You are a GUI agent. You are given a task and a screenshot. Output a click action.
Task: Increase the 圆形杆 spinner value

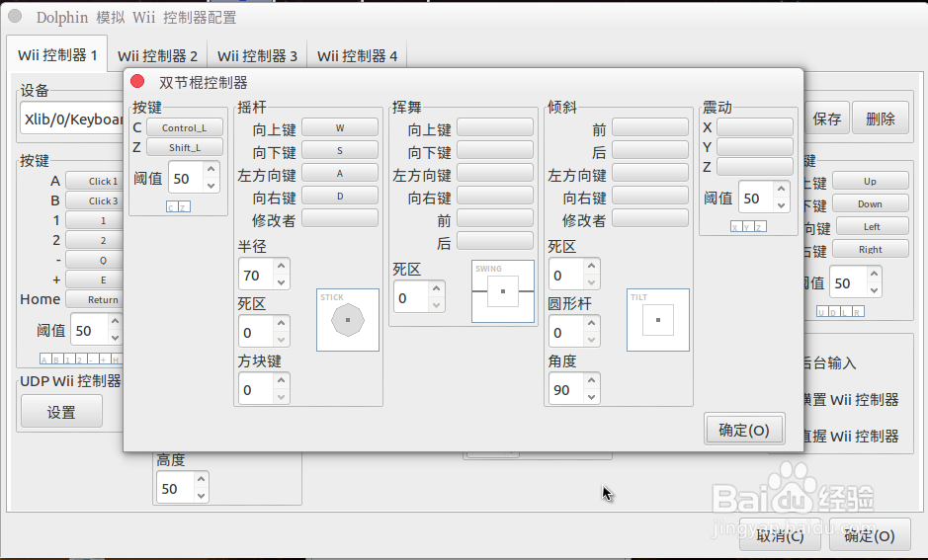click(591, 324)
